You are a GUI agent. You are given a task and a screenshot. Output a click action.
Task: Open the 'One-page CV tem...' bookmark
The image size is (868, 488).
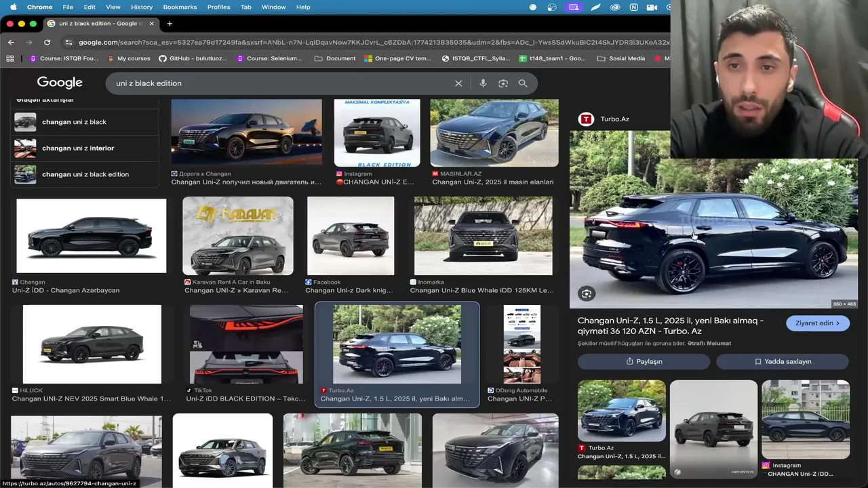coord(397,58)
